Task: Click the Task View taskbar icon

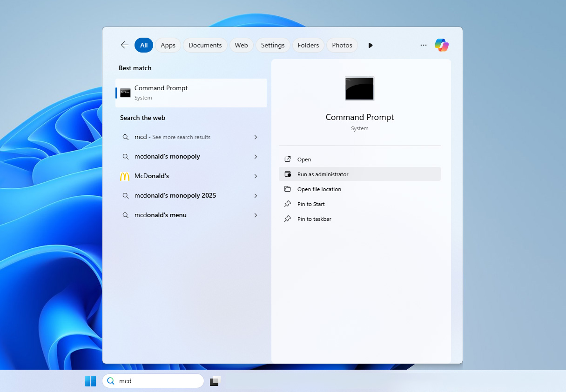Action: [x=215, y=381]
